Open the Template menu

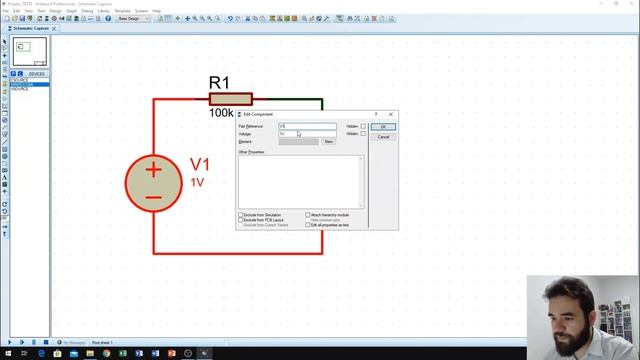(x=122, y=11)
